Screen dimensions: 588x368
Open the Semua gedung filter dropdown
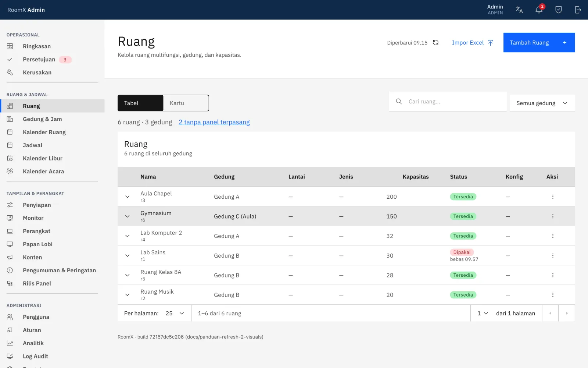(x=542, y=103)
